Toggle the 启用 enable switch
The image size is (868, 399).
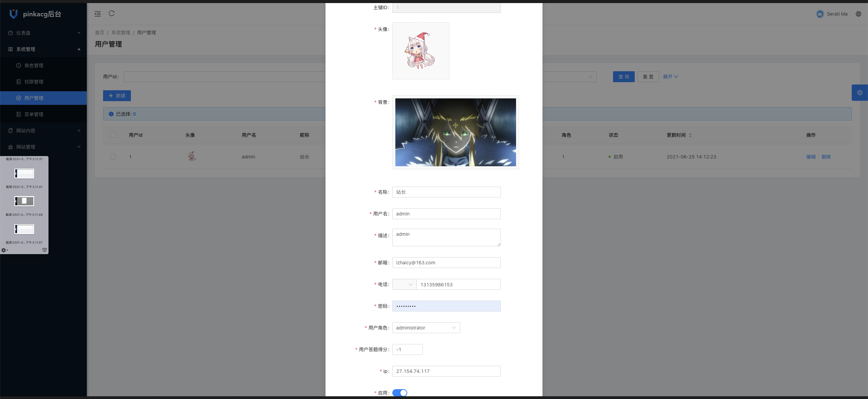click(x=399, y=393)
